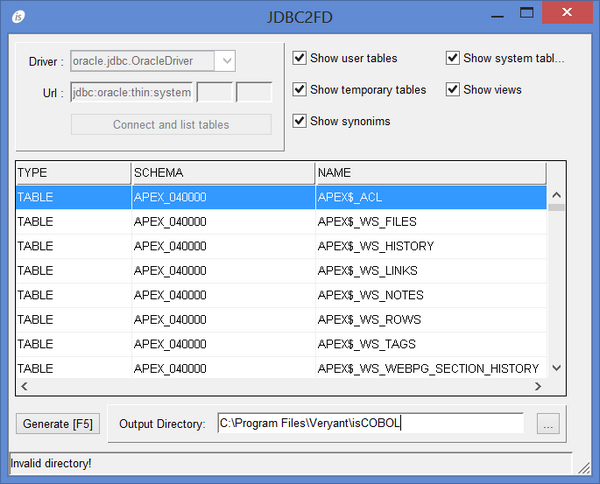Toggle the Show views checkbox
Screen dimensions: 600x484
click(x=453, y=90)
